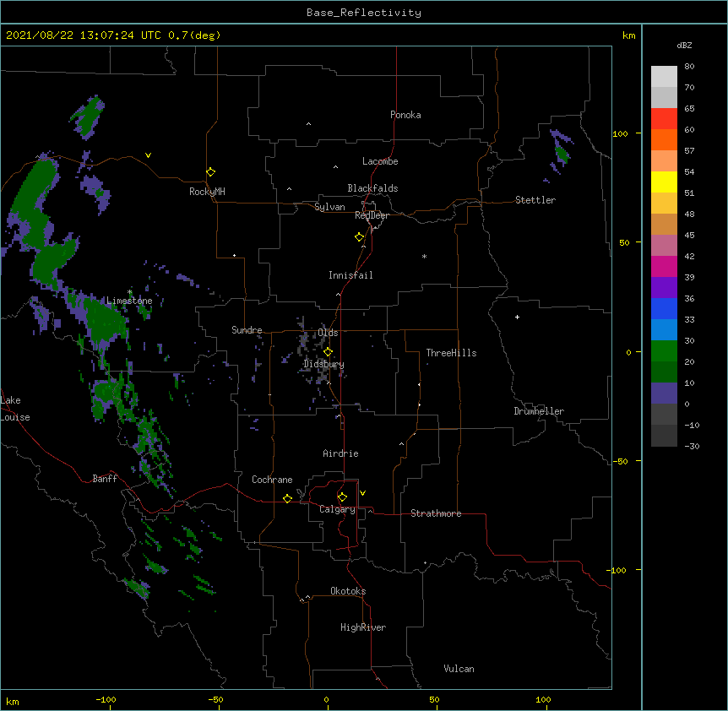Click the Lake Louise label
This screenshot has height=711, width=728.
click(15, 409)
